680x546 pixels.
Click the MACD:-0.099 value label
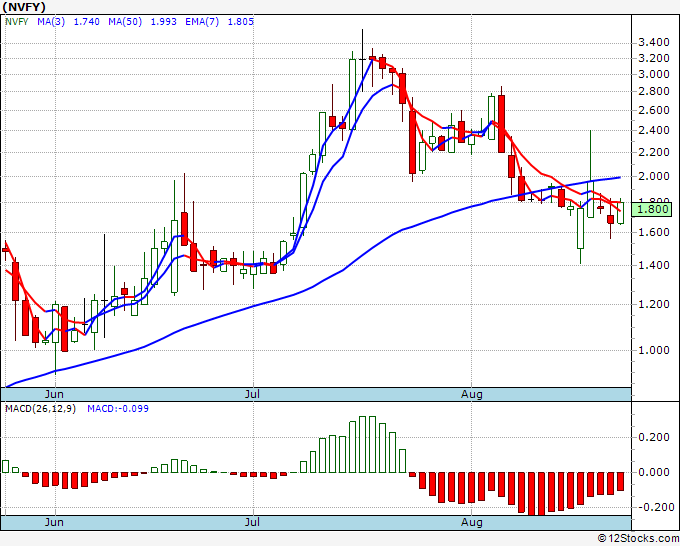[118, 409]
